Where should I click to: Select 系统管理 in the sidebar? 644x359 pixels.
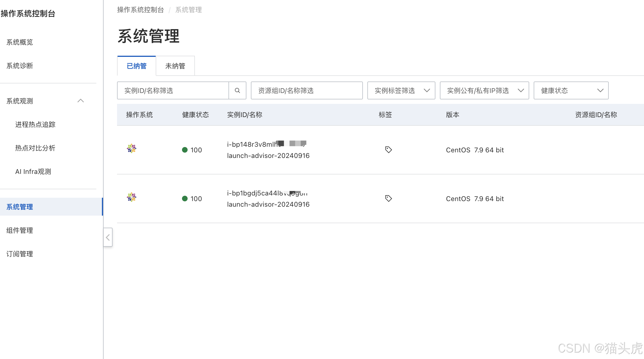click(52, 207)
